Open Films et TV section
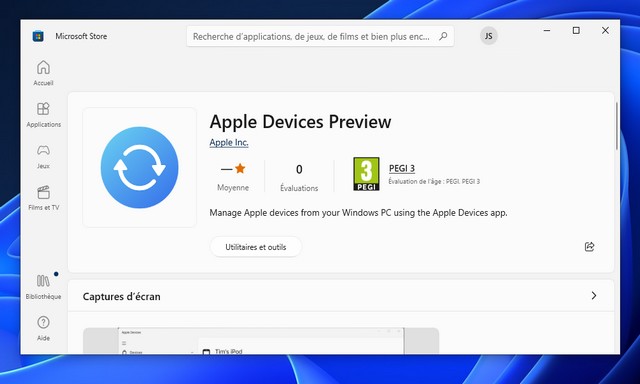This screenshot has width=640, height=384. pyautogui.click(x=43, y=198)
